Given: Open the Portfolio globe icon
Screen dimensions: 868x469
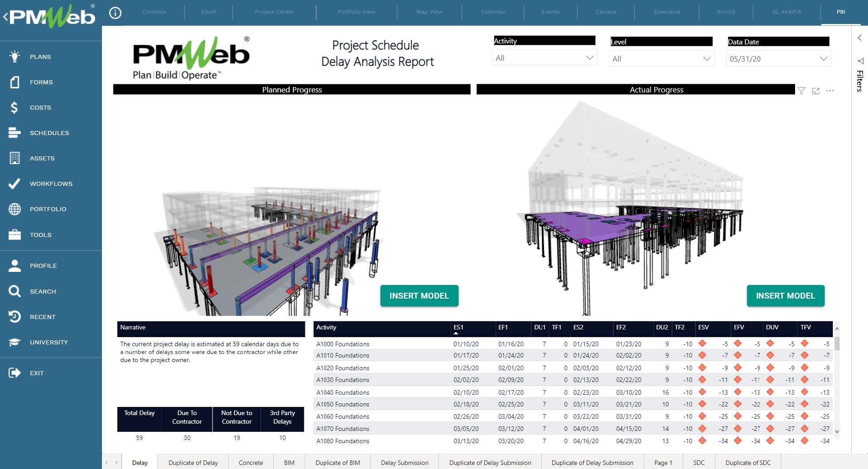Looking at the screenshot, I should (14, 209).
